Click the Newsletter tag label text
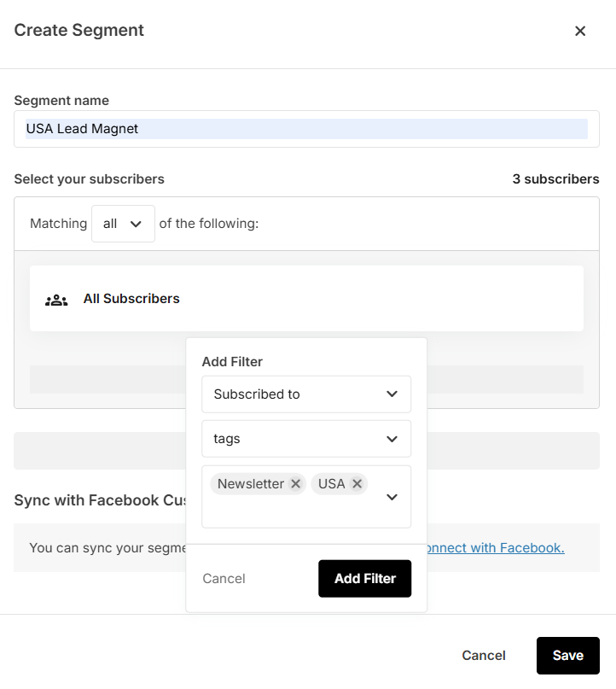The width and height of the screenshot is (616, 689). coord(250,484)
